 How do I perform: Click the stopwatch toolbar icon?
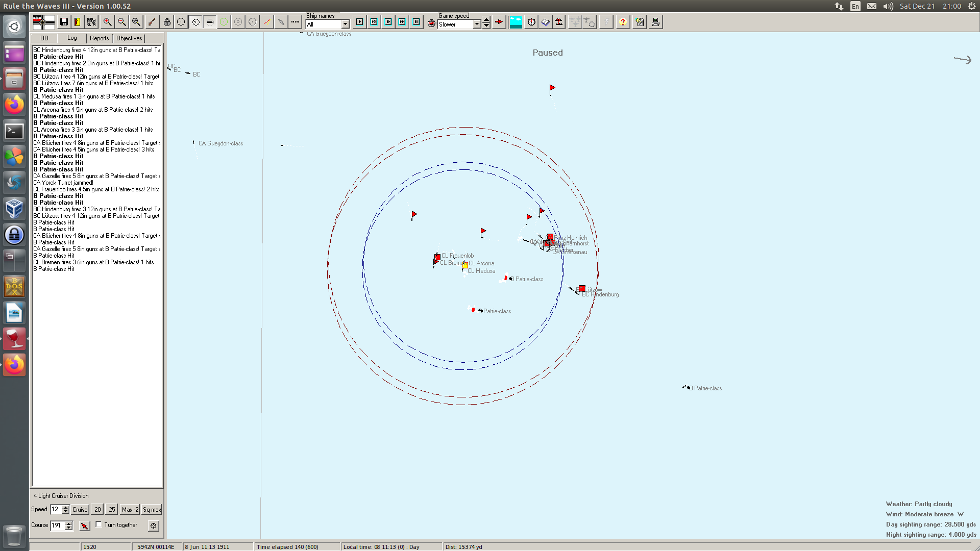click(x=531, y=22)
